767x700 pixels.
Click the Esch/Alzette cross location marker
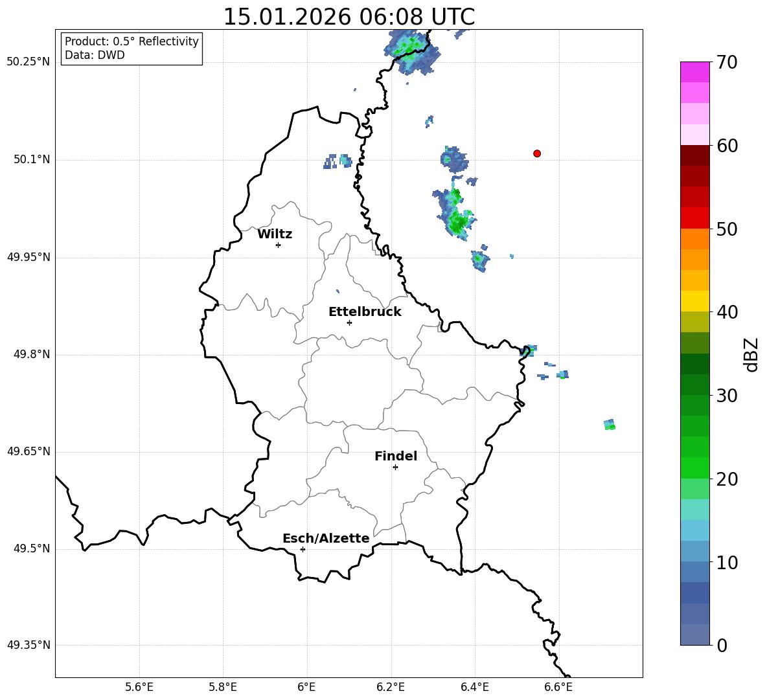303,549
